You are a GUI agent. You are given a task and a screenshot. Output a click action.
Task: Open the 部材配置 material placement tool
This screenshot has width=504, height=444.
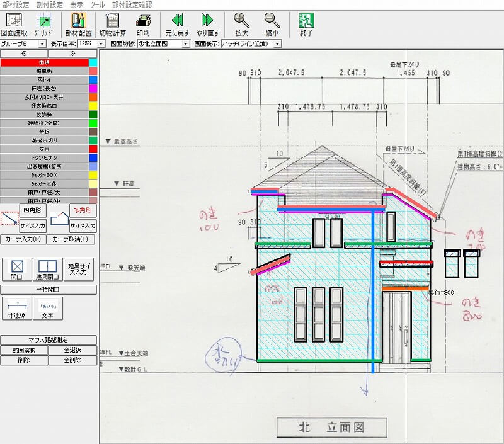tap(78, 24)
